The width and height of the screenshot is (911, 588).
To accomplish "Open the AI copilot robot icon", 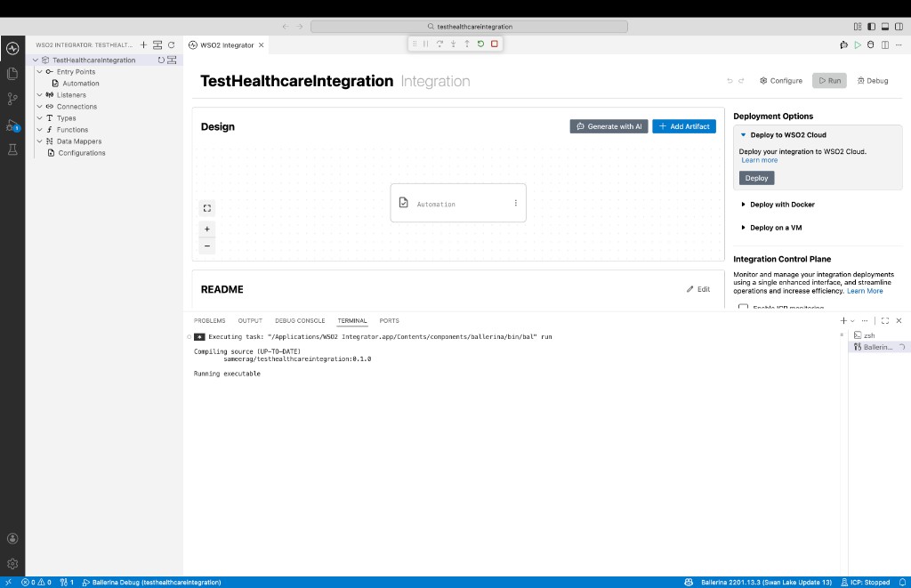I will (843, 44).
